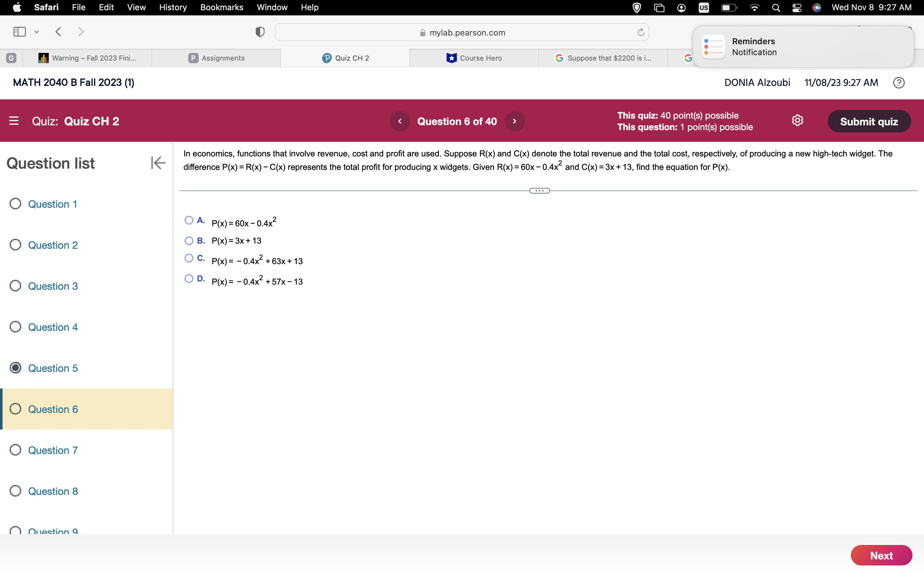Open Spotlight search from the menu bar
The height and width of the screenshot is (577, 924).
click(775, 7)
